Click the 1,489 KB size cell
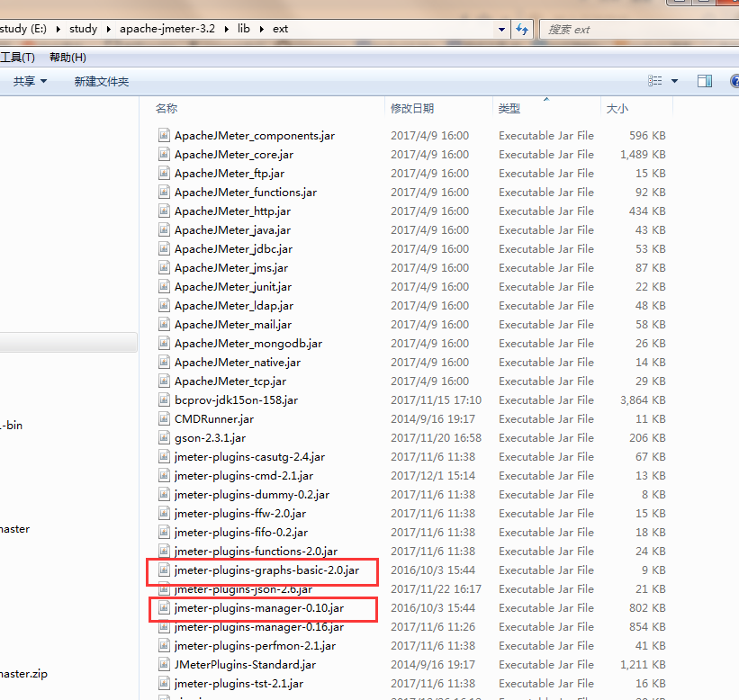 pyautogui.click(x=643, y=155)
